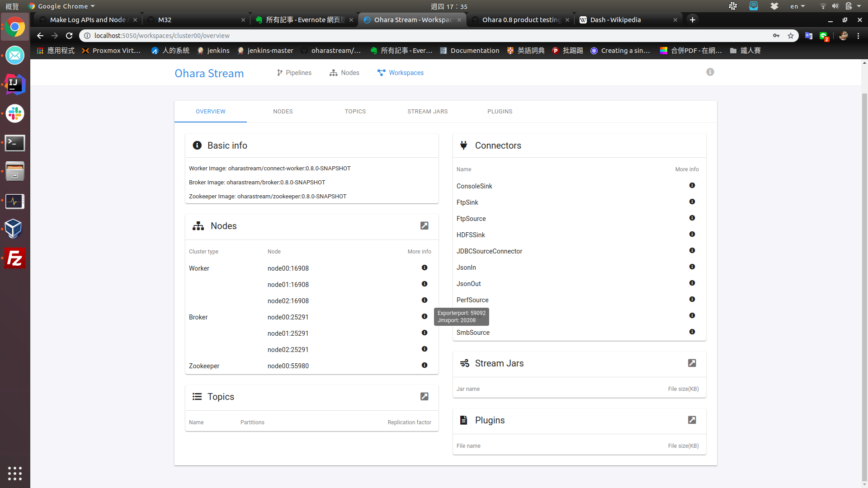Click JsonOut connector info icon
Screen dimensions: 868x488
pos(692,283)
